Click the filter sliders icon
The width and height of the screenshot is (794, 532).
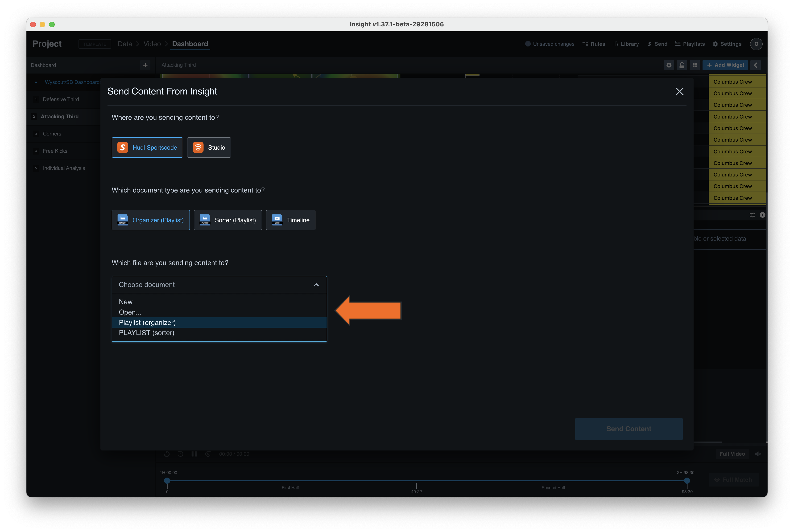pos(752,215)
